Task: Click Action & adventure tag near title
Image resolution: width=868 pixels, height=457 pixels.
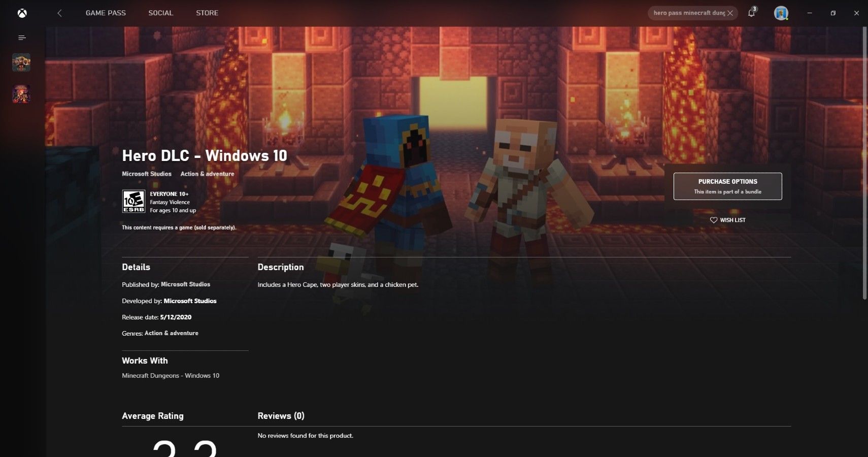Action: point(207,174)
